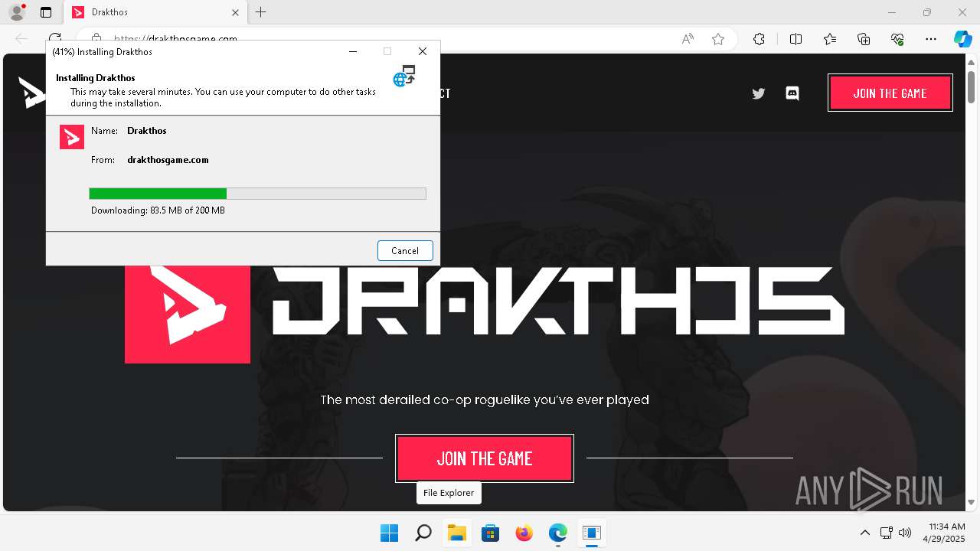Open the browser extensions icon
The height and width of the screenshot is (551, 980).
point(759,39)
